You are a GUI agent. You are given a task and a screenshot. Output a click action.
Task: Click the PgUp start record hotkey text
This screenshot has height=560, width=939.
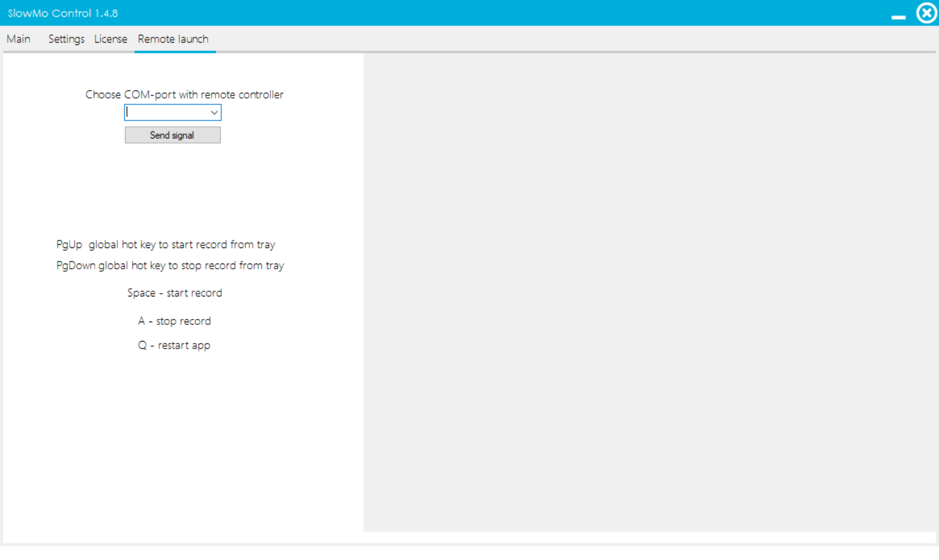coord(166,245)
